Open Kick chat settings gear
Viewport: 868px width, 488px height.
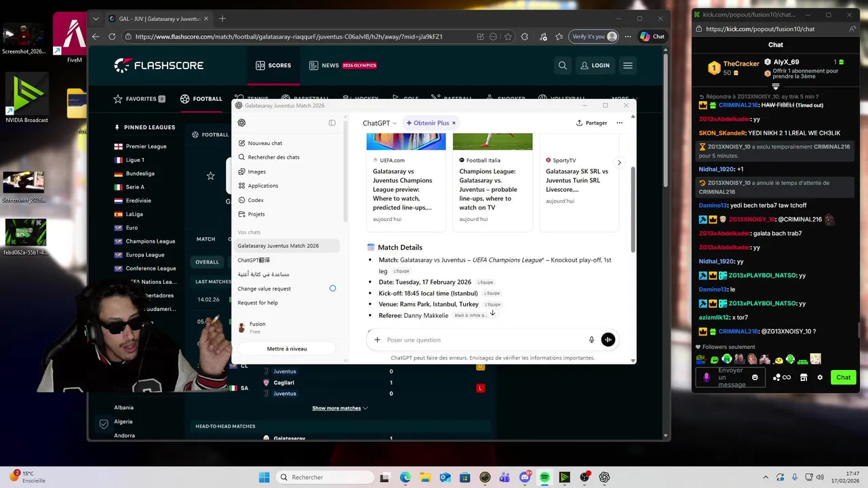pyautogui.click(x=820, y=378)
